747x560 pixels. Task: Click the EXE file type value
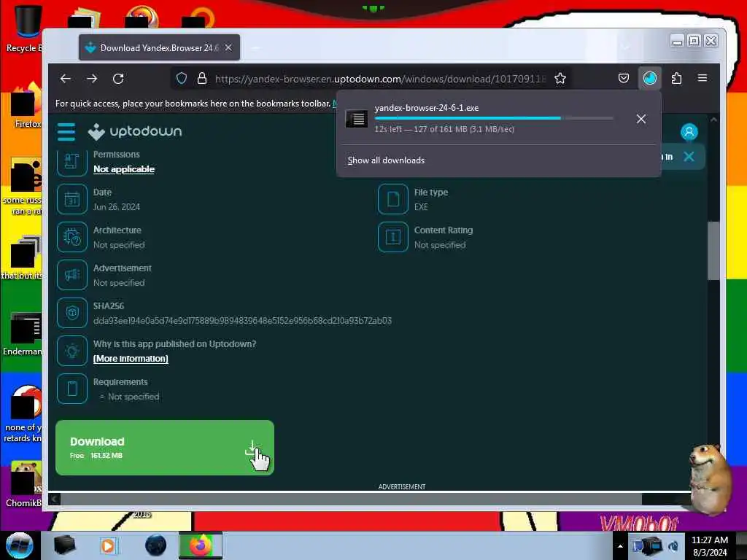tap(421, 206)
